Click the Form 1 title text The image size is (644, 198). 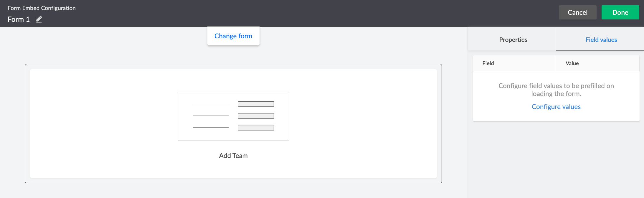[x=19, y=19]
